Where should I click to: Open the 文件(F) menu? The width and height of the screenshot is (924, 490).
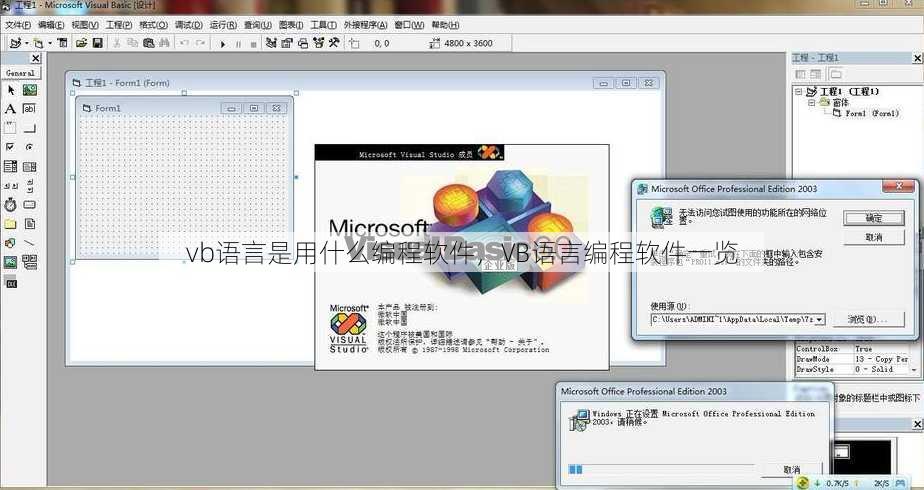pos(18,25)
